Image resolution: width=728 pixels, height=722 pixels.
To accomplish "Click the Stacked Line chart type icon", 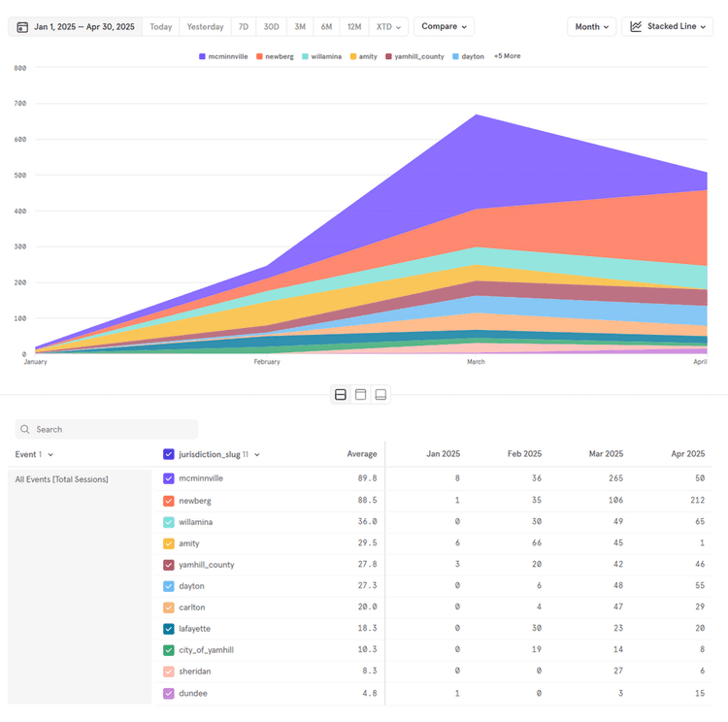I will 636,26.
